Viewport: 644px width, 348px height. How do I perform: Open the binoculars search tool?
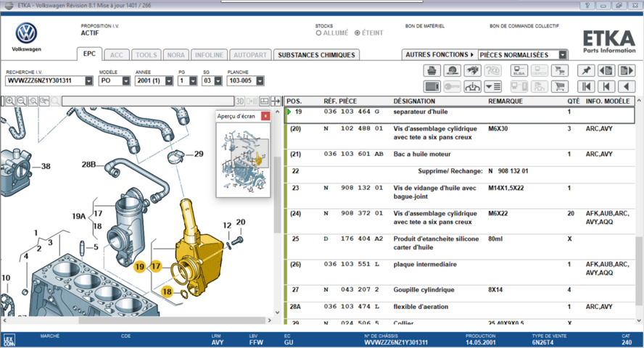(x=473, y=70)
